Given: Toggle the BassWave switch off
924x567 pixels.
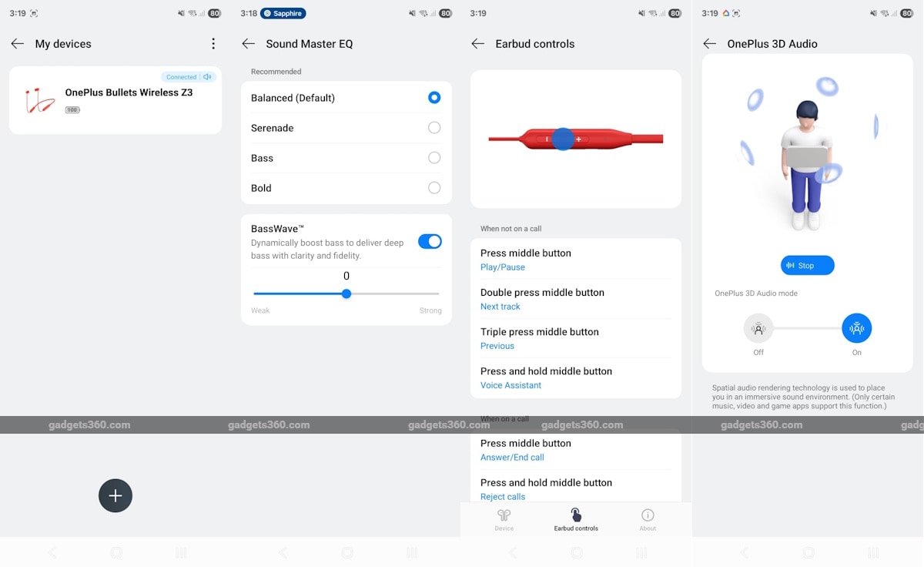Looking at the screenshot, I should click(430, 242).
